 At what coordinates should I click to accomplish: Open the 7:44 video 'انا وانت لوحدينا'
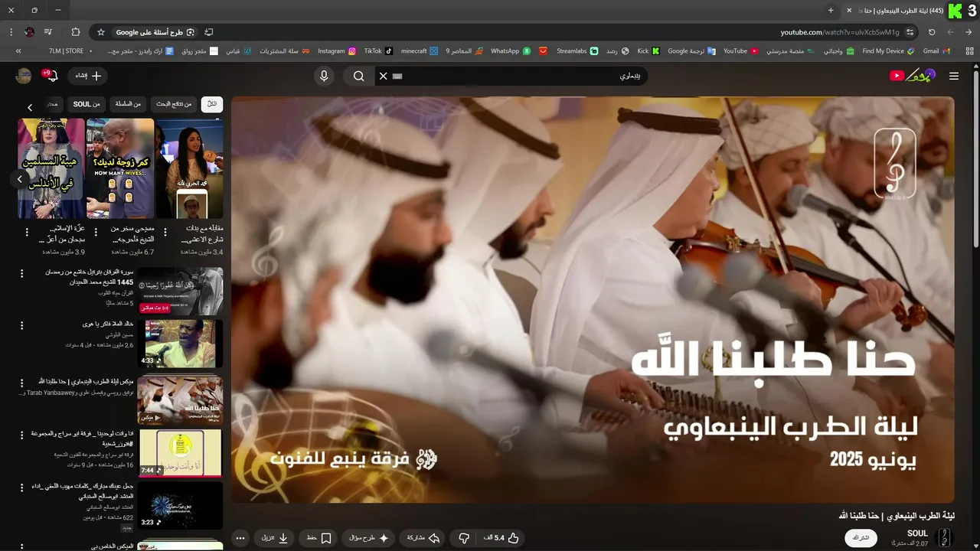tap(181, 453)
